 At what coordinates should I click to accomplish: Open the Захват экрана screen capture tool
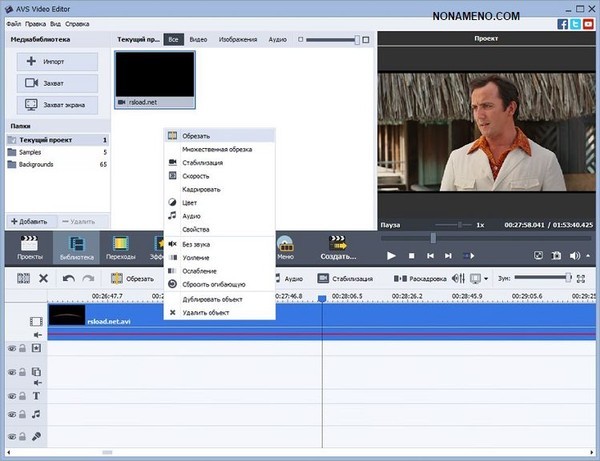[x=57, y=104]
